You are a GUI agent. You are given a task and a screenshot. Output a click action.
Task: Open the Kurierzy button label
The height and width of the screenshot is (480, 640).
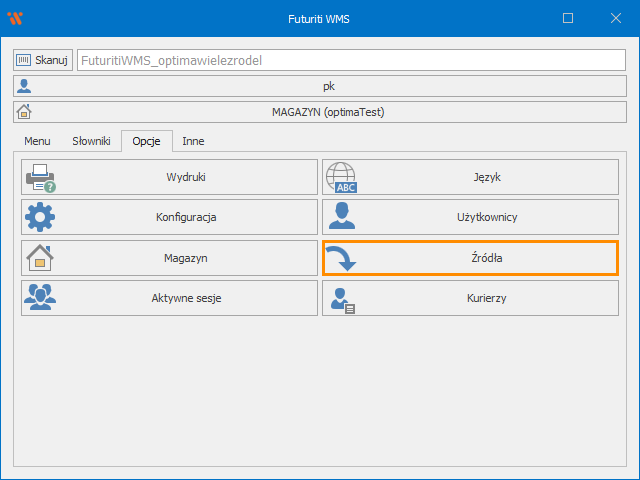click(487, 298)
